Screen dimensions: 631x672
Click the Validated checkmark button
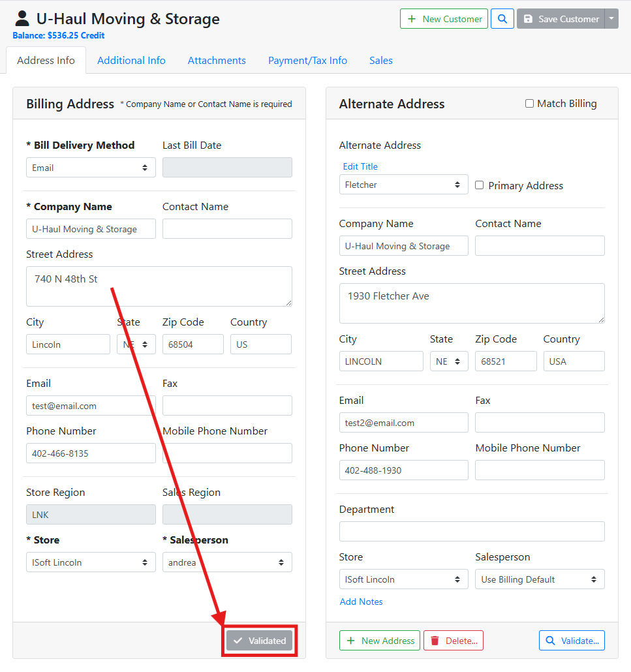(x=260, y=641)
